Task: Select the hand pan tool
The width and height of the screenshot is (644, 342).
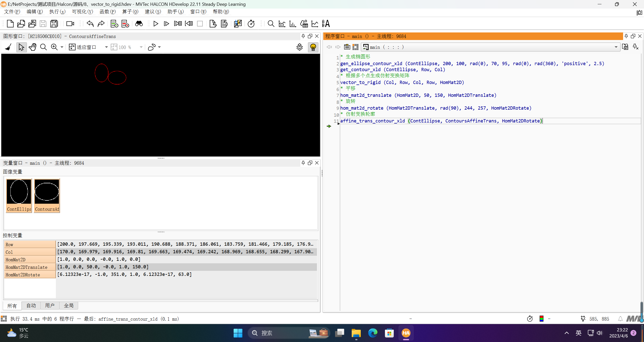Action: click(x=32, y=47)
